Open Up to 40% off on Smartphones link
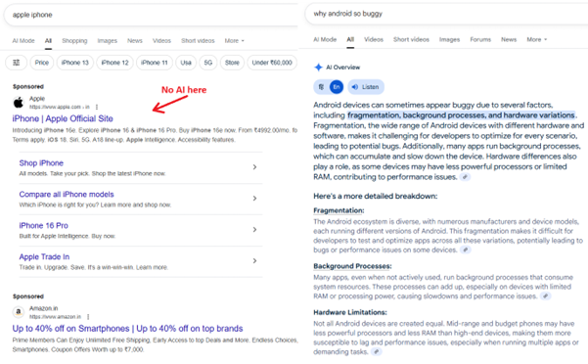 click(x=127, y=329)
